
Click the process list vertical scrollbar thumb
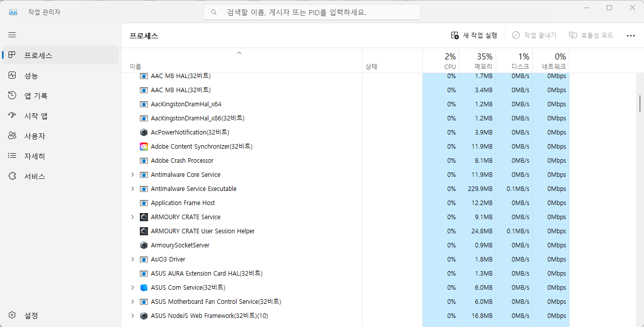[640, 103]
